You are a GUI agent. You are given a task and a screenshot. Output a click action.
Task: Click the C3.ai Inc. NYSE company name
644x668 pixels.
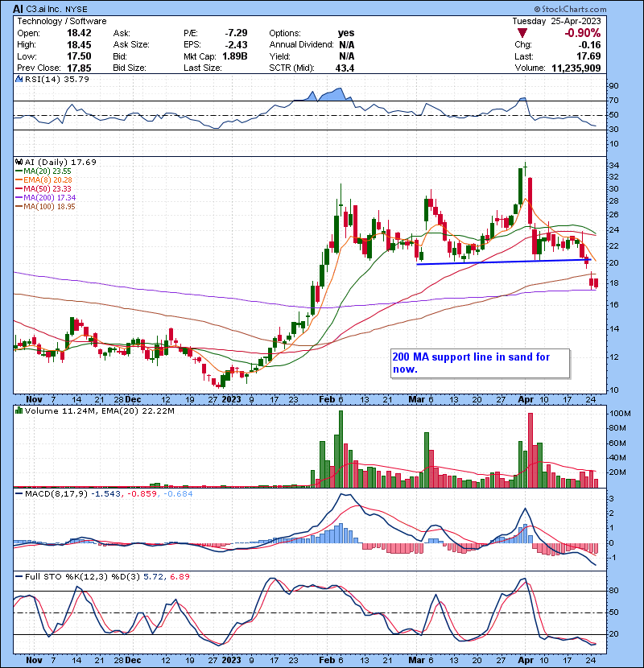(x=56, y=10)
